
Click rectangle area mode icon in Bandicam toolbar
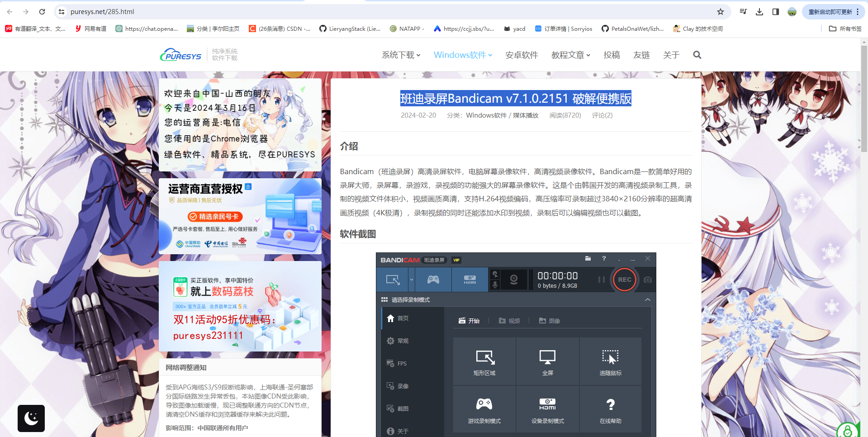pos(393,280)
